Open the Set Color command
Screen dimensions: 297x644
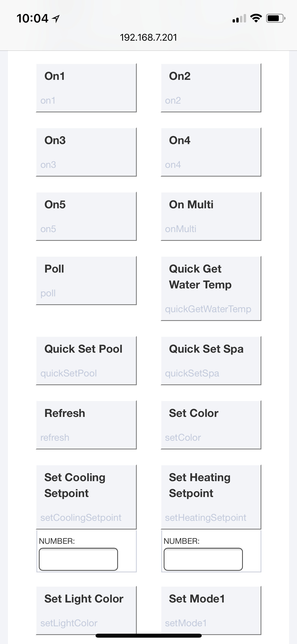211,425
